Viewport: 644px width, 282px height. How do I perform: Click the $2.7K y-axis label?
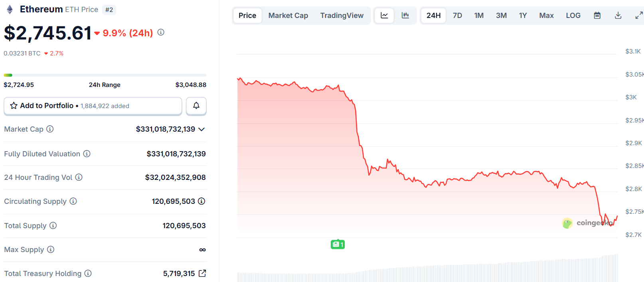tap(633, 235)
